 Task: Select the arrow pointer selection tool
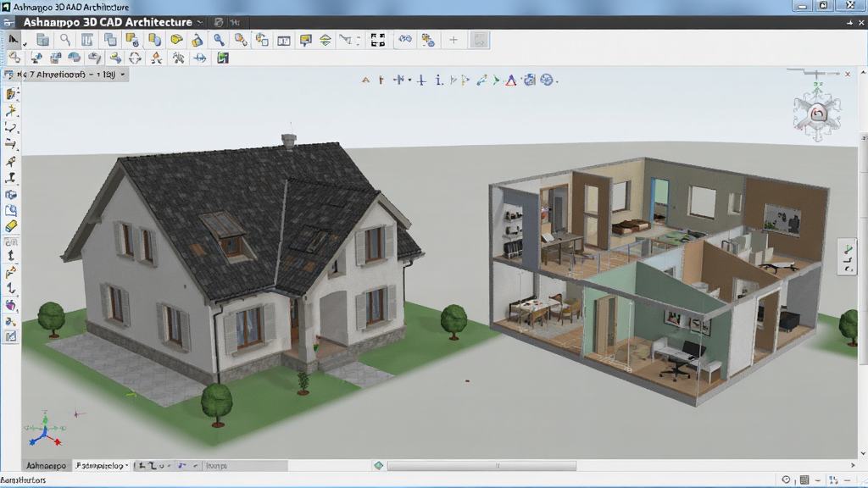tap(13, 40)
